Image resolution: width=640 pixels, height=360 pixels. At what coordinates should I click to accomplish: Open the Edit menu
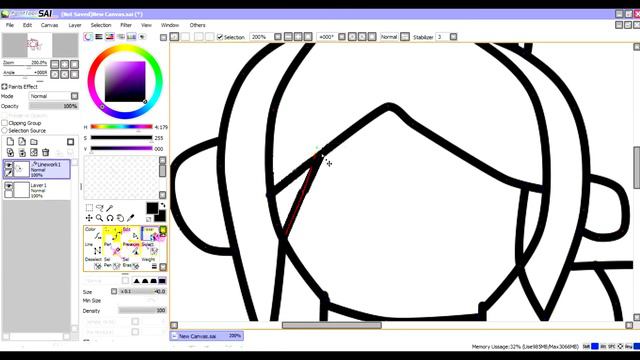[x=27, y=25]
